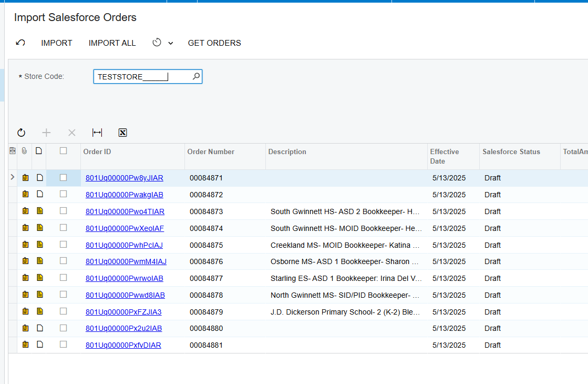Open filled note icon for order 00084873
This screenshot has height=384, width=588.
40,211
